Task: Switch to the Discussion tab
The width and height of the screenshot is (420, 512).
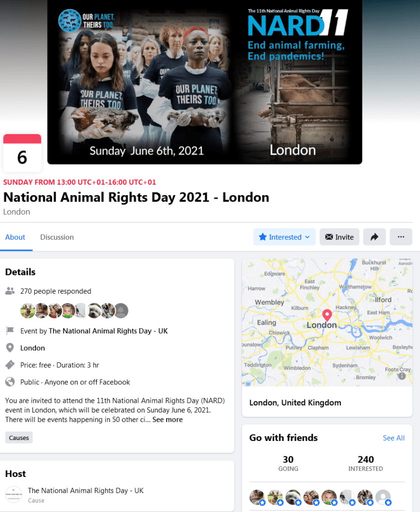Action: click(x=57, y=237)
